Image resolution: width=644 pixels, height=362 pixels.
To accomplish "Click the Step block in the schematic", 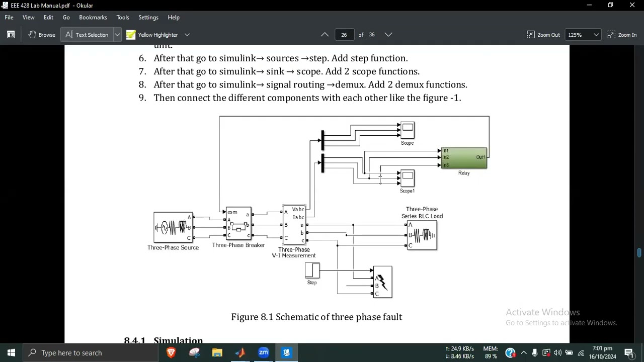I will (x=312, y=270).
